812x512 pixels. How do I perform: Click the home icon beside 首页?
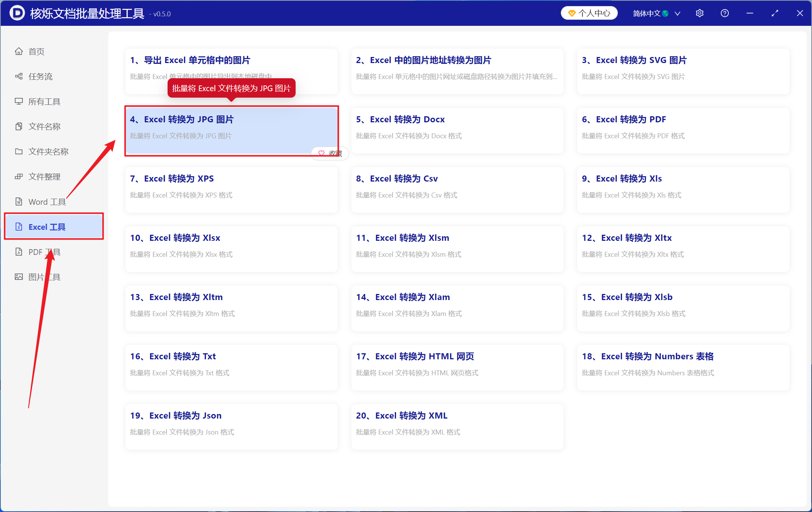point(19,51)
